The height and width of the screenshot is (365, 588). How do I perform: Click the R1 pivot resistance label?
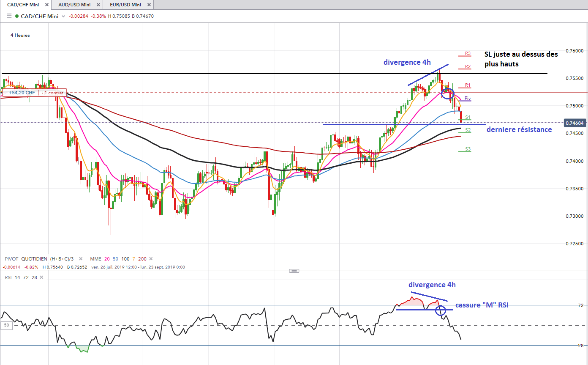(x=468, y=85)
